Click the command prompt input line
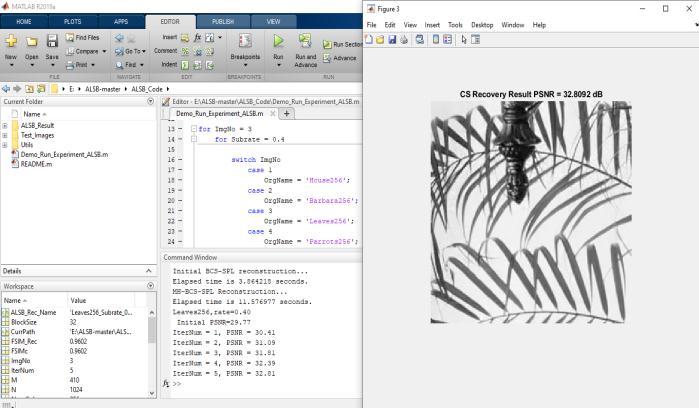Image resolution: width=699 pixels, height=408 pixels. point(267,383)
